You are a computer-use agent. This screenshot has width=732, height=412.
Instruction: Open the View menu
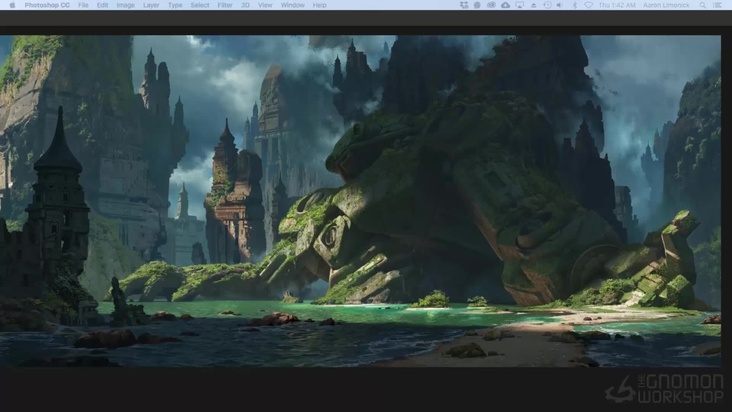265,5
